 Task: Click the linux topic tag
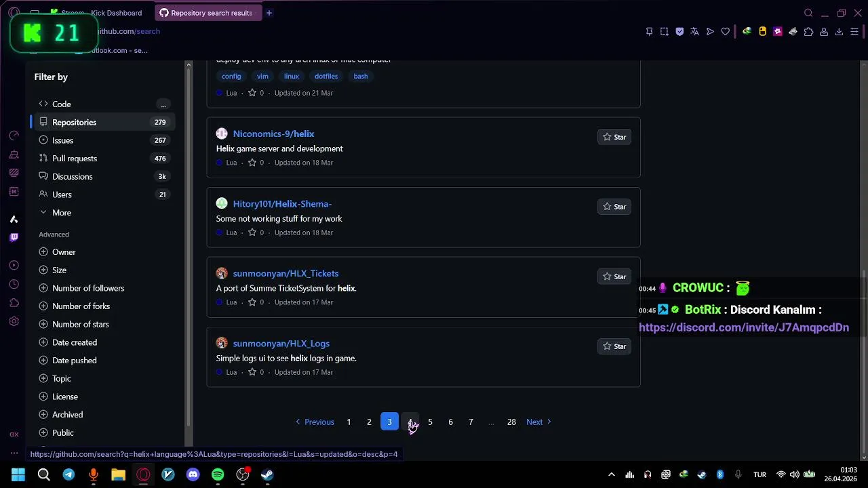tap(292, 76)
